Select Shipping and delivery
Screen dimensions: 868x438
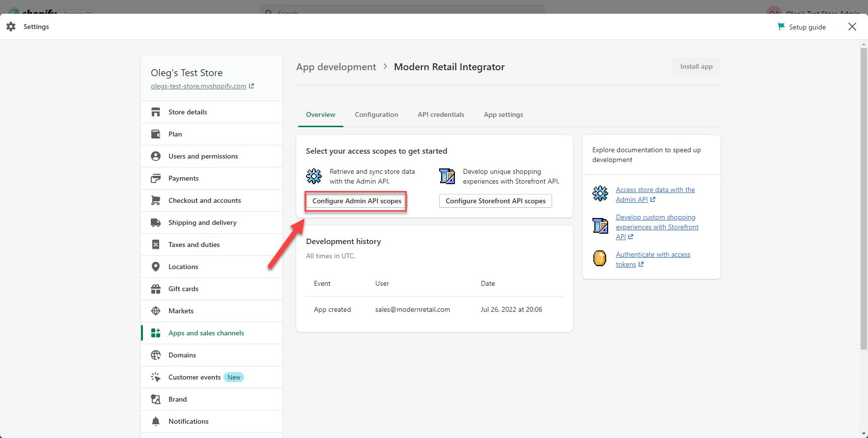point(212,222)
